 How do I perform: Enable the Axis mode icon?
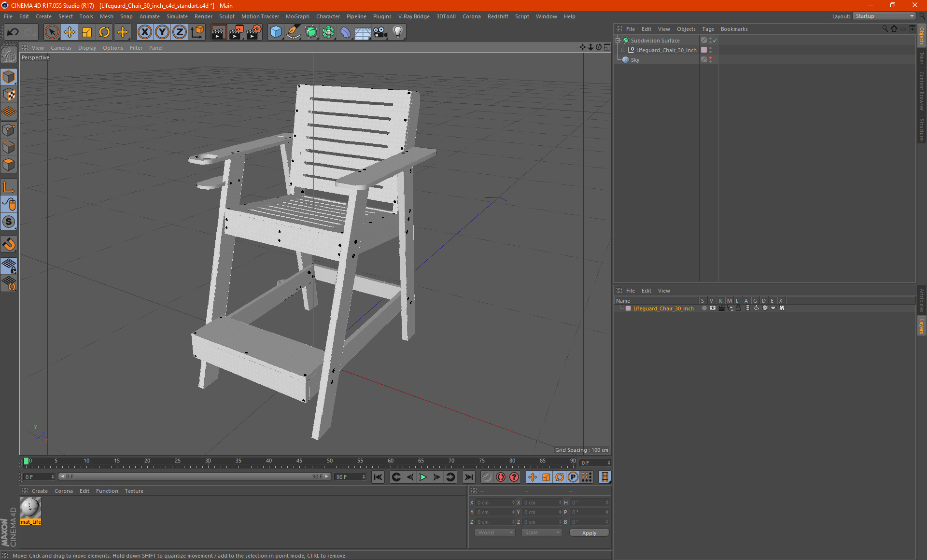click(9, 187)
